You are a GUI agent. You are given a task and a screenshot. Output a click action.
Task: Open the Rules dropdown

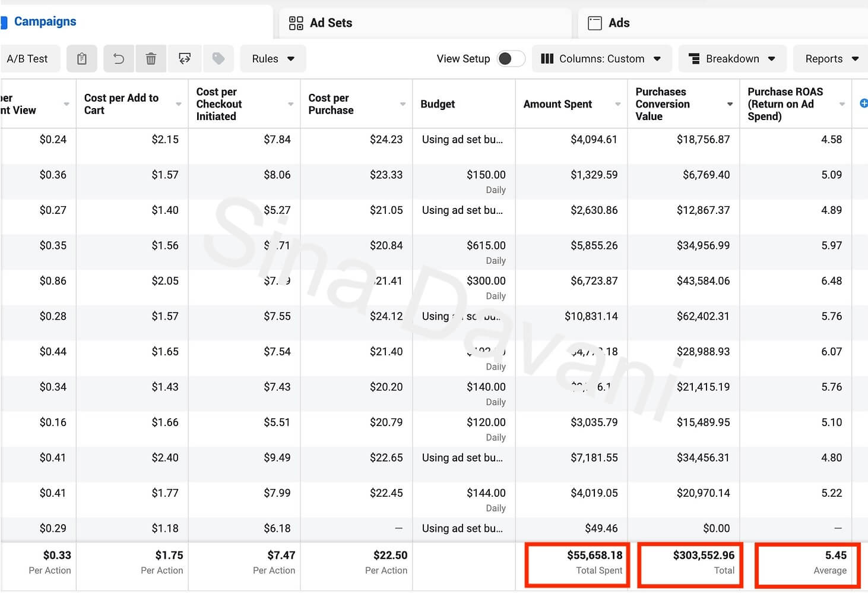point(273,59)
